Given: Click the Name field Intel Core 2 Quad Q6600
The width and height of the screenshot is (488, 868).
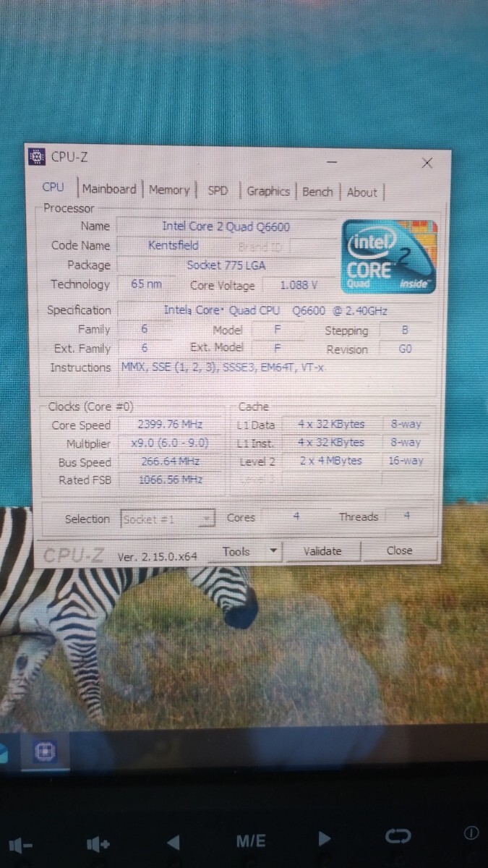Looking at the screenshot, I should click(226, 226).
